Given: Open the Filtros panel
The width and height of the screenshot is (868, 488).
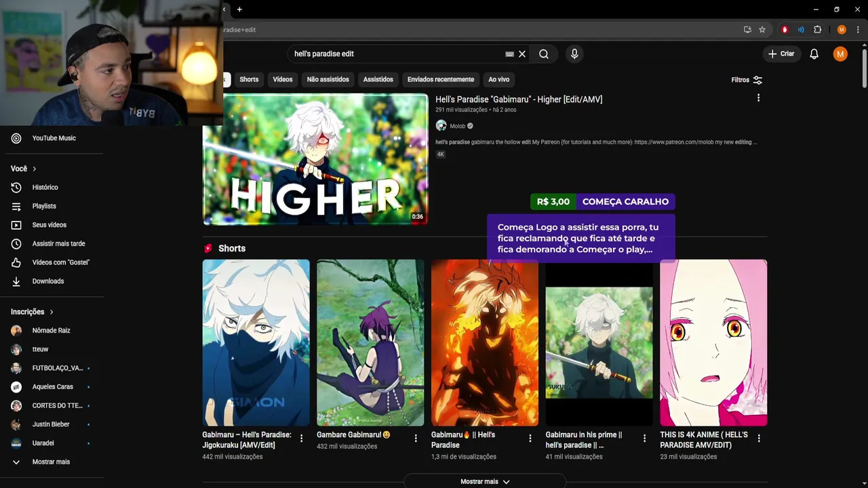Looking at the screenshot, I should (747, 80).
